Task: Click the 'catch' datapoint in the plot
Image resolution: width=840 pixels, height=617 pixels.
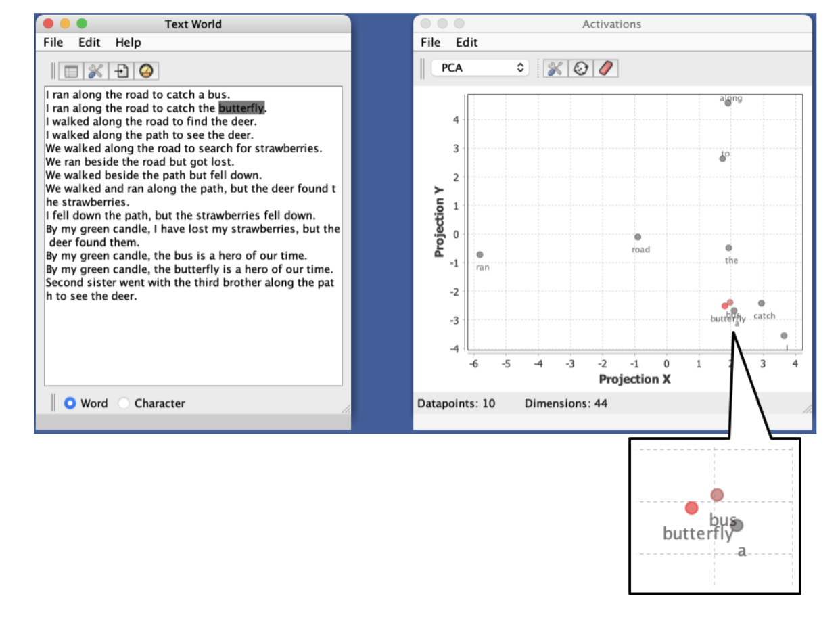Action: coord(761,304)
